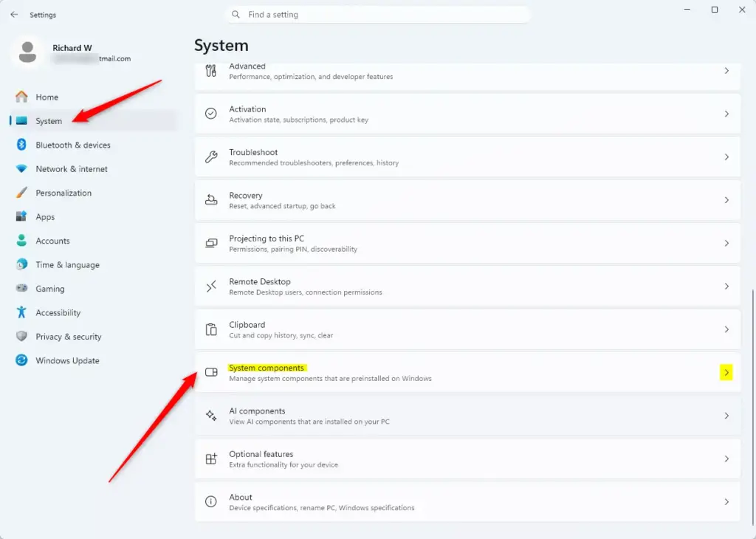This screenshot has height=539, width=756.
Task: Open the Troubleshoot title text
Action: 253,152
